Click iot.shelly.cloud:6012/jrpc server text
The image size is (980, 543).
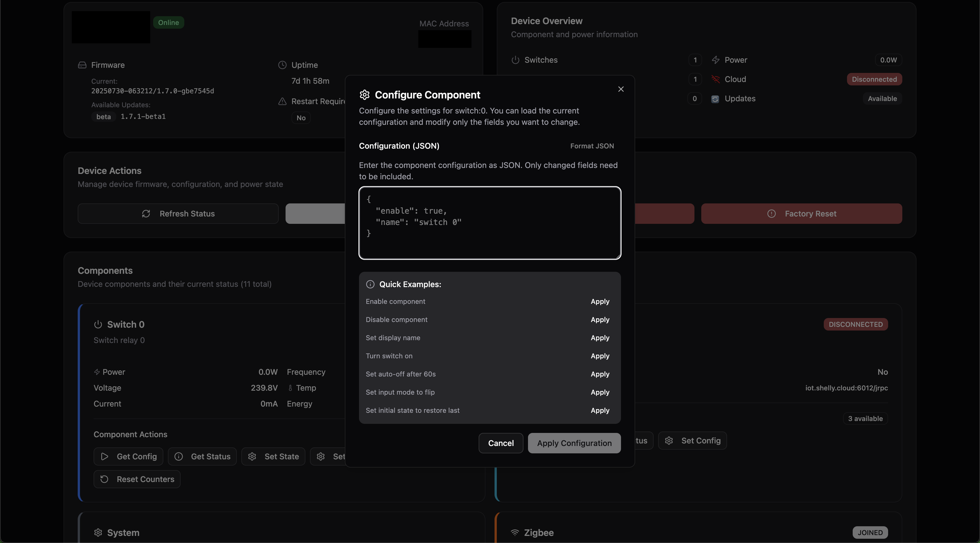846,388
